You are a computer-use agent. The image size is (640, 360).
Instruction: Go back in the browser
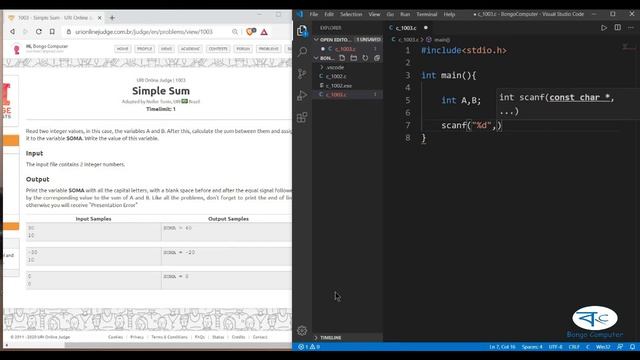tap(13, 31)
